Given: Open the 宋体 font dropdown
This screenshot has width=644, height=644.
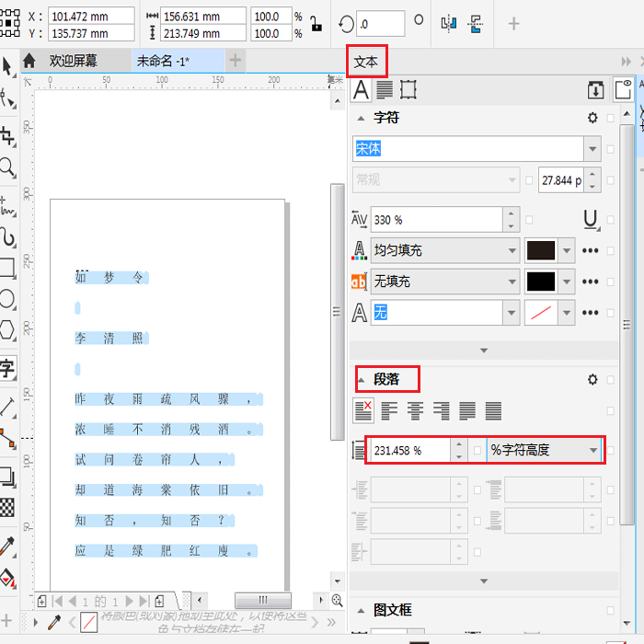Looking at the screenshot, I should point(592,149).
